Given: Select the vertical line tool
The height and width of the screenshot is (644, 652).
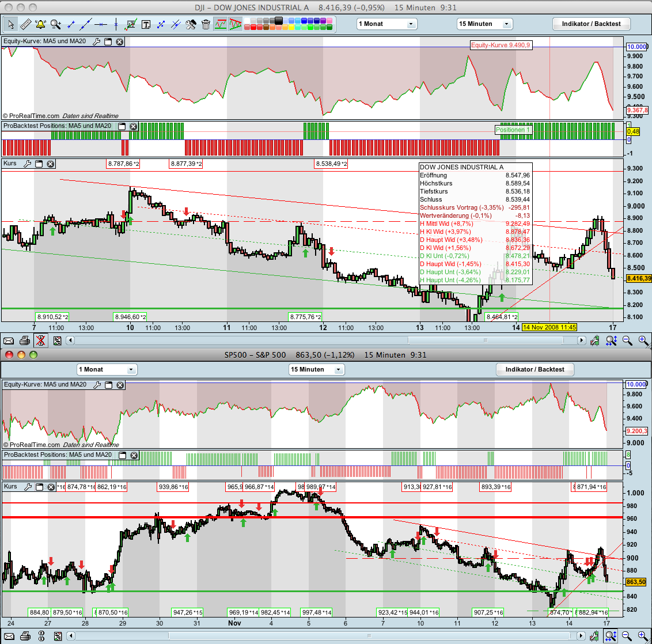Looking at the screenshot, I should coord(116,25).
